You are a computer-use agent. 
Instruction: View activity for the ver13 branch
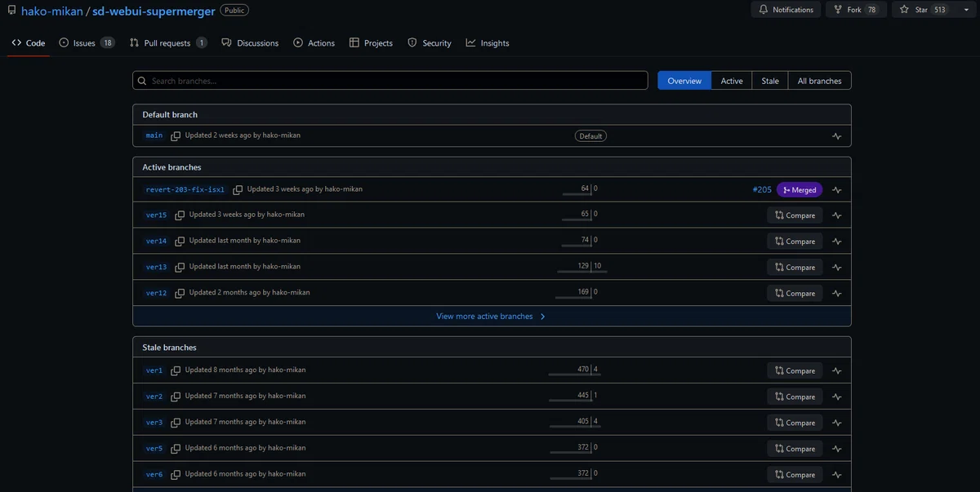tap(836, 268)
